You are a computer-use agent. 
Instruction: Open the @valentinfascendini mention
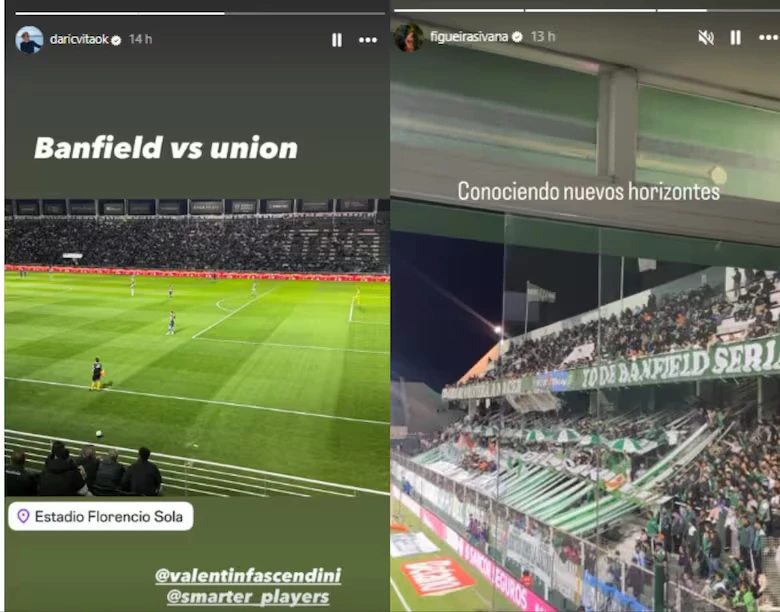coord(248,576)
